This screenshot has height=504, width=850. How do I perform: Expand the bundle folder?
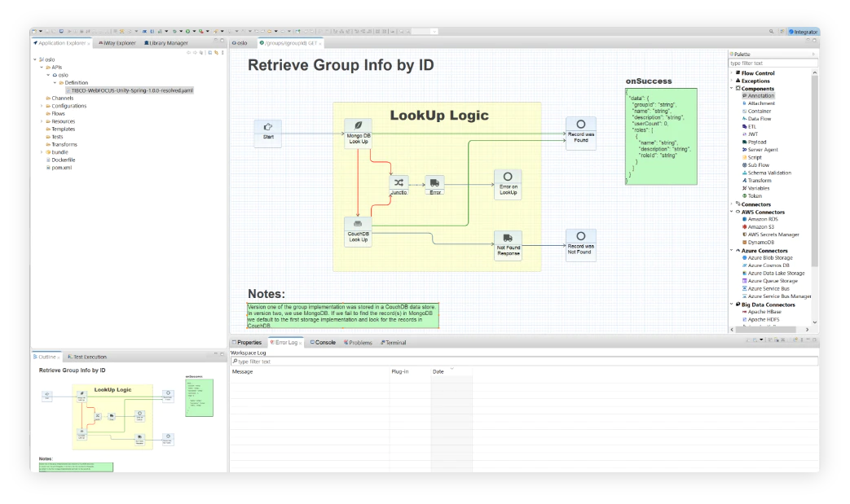[42, 152]
